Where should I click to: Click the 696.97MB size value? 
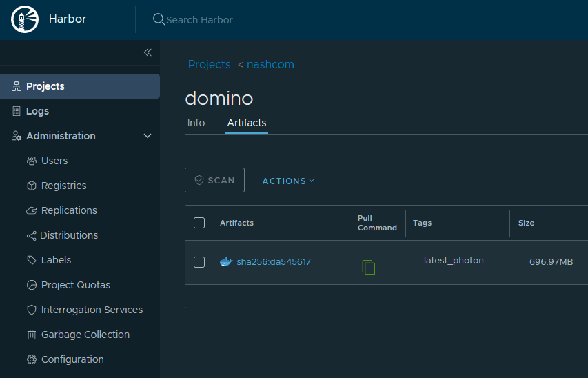[x=551, y=262]
